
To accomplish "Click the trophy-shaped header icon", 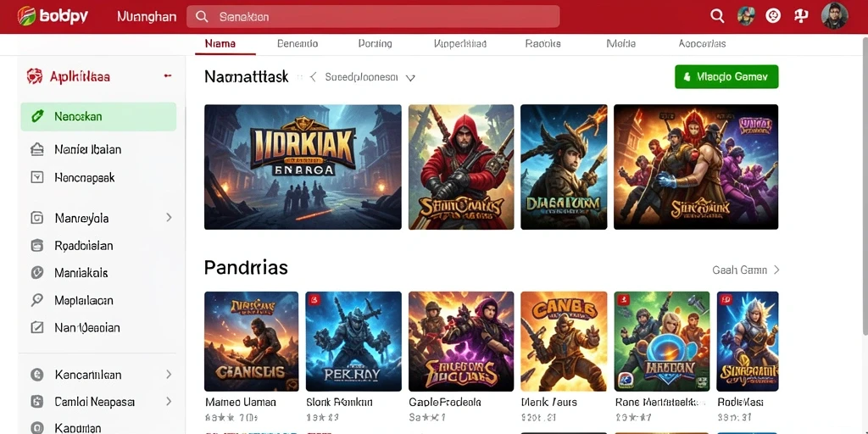I will pyautogui.click(x=801, y=15).
